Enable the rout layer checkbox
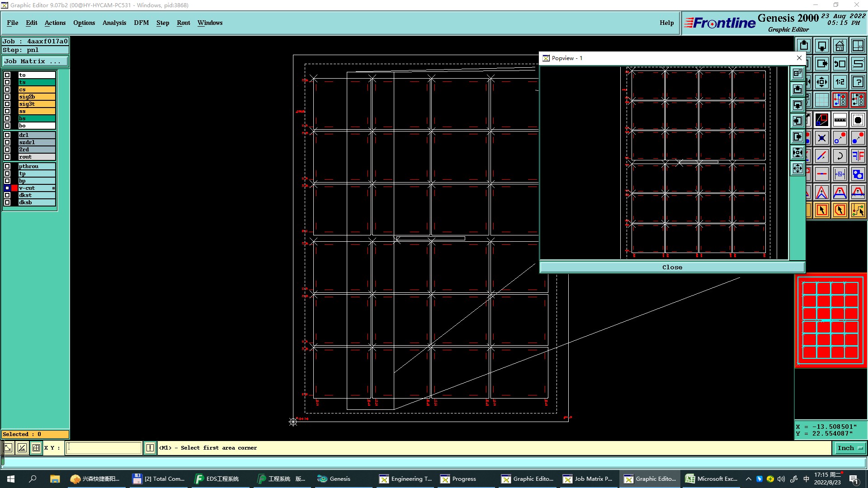Screen dimensions: 868x488 [7, 157]
